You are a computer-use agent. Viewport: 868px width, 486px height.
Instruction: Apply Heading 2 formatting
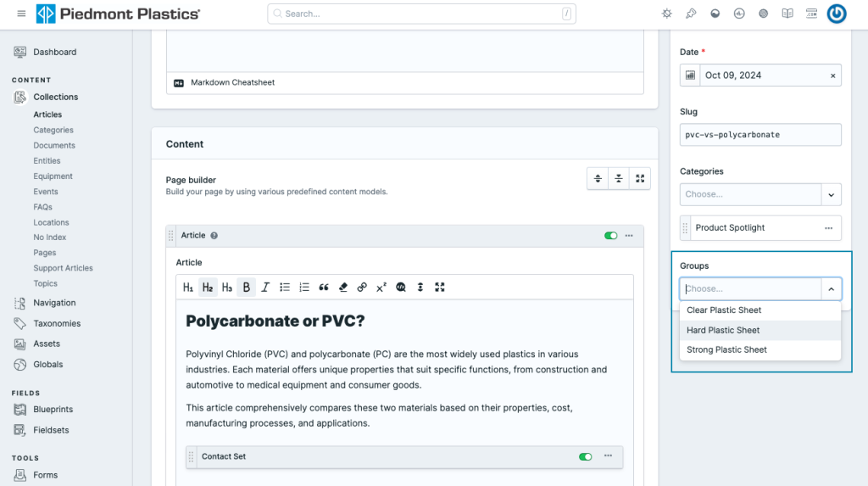point(208,287)
